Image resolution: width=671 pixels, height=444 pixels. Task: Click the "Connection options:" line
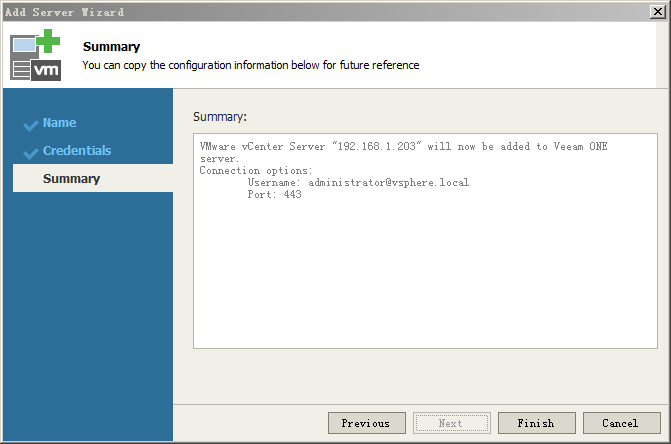256,171
